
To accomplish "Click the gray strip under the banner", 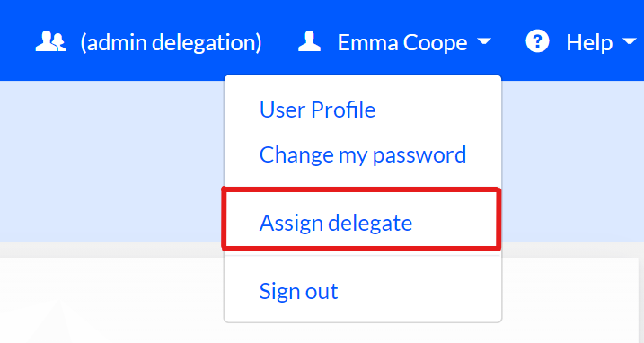I will tap(111, 250).
